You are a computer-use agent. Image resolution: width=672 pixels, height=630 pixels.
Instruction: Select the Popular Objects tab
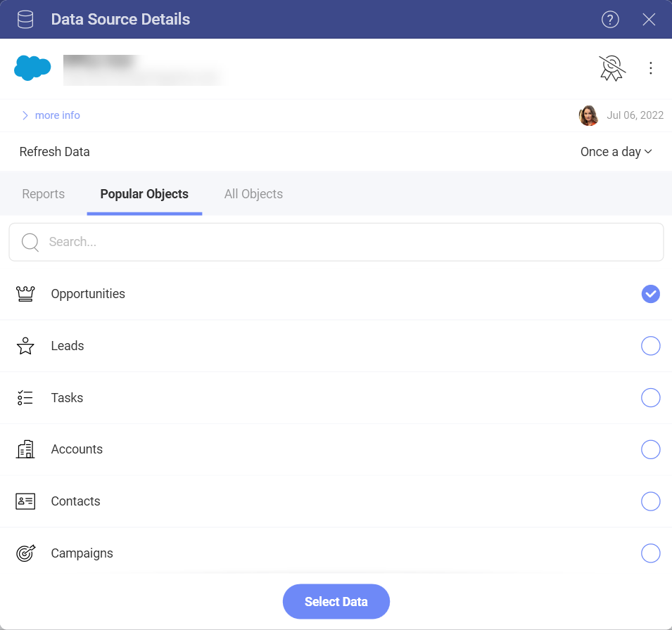[144, 194]
